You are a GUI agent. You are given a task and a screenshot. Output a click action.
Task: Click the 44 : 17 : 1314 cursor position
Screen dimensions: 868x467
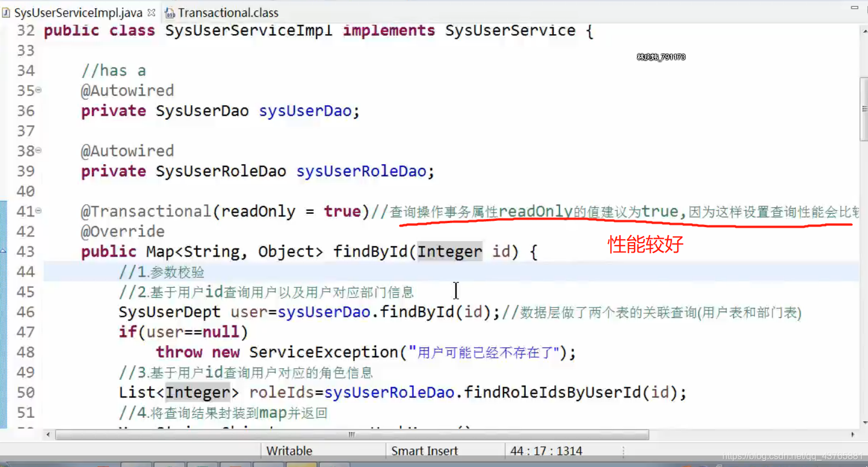[546, 451]
